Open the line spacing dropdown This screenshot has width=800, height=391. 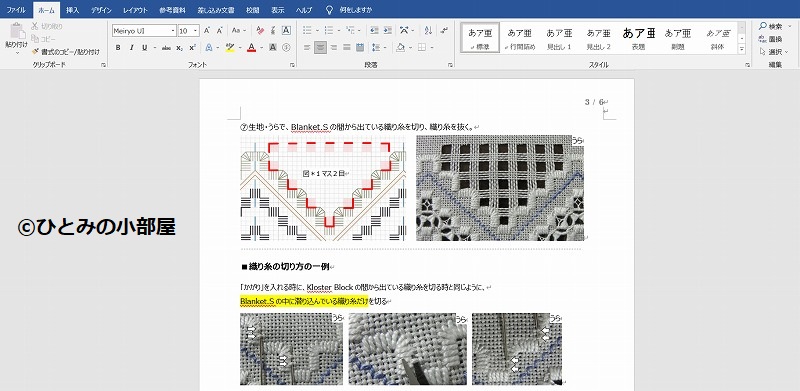pos(378,47)
